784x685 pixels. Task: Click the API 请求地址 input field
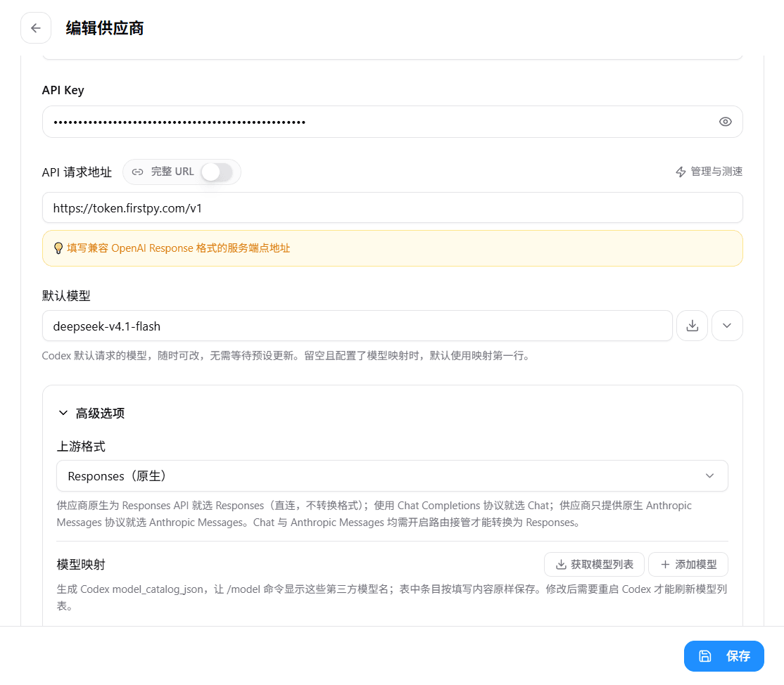[393, 208]
